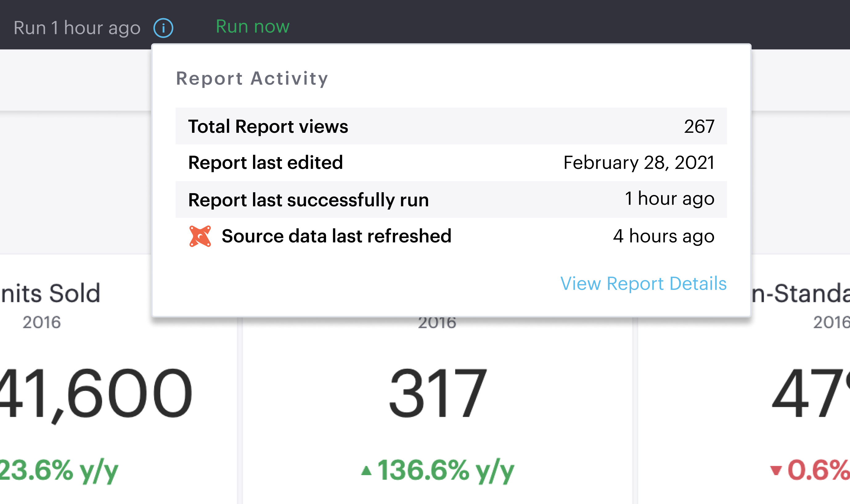The image size is (850, 504).
Task: Click the 4 hours ago value
Action: (664, 236)
